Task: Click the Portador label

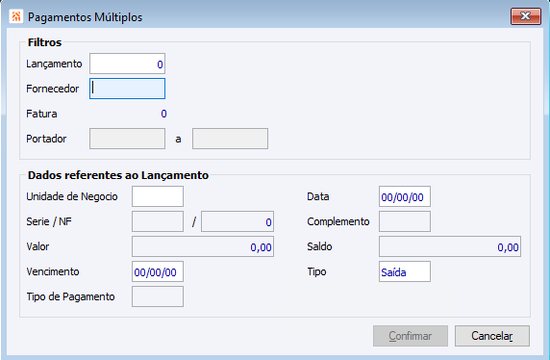Action: [46, 139]
